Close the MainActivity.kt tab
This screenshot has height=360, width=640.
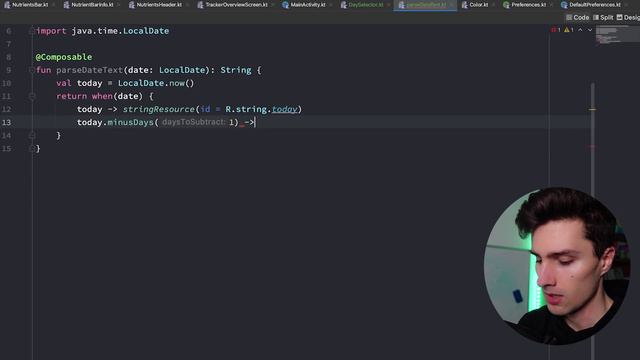(x=331, y=5)
